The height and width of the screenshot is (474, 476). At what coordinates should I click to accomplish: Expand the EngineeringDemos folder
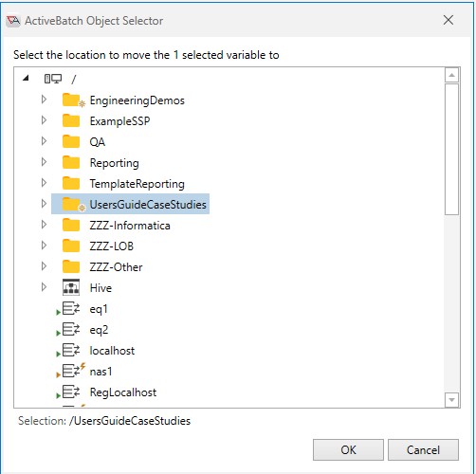(44, 100)
